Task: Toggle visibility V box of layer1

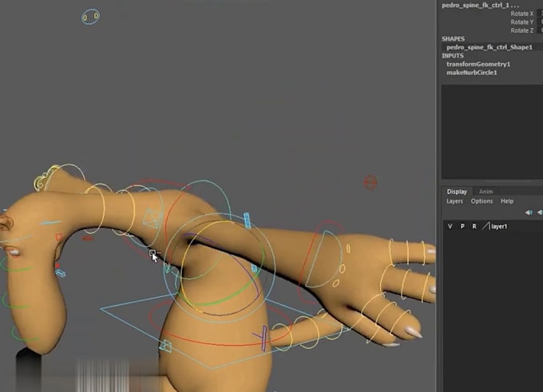Action: tap(450, 226)
